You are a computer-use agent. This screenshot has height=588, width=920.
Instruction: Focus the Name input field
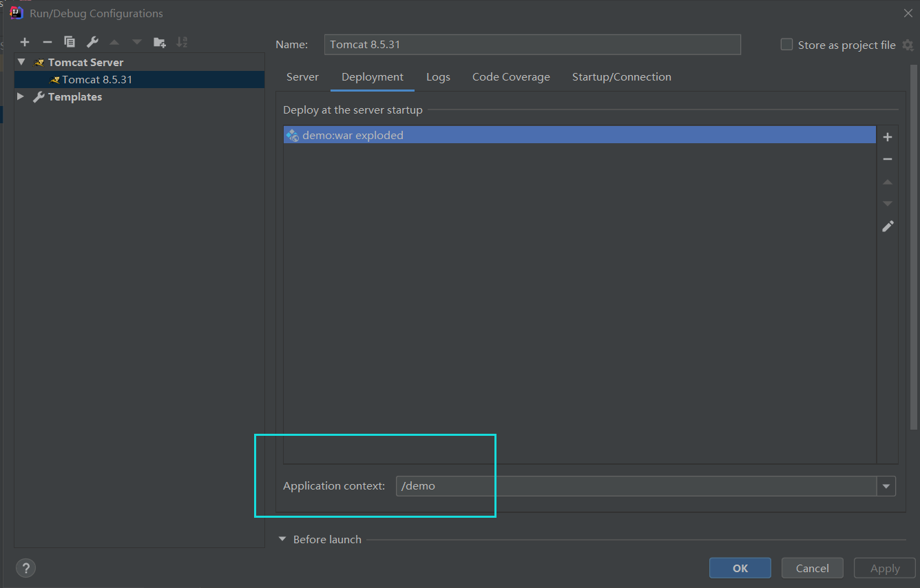pyautogui.click(x=532, y=45)
